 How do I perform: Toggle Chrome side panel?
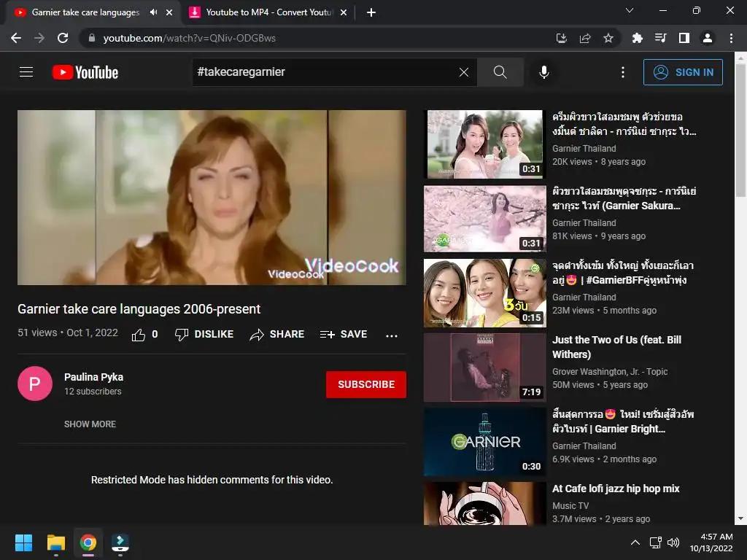(x=684, y=38)
